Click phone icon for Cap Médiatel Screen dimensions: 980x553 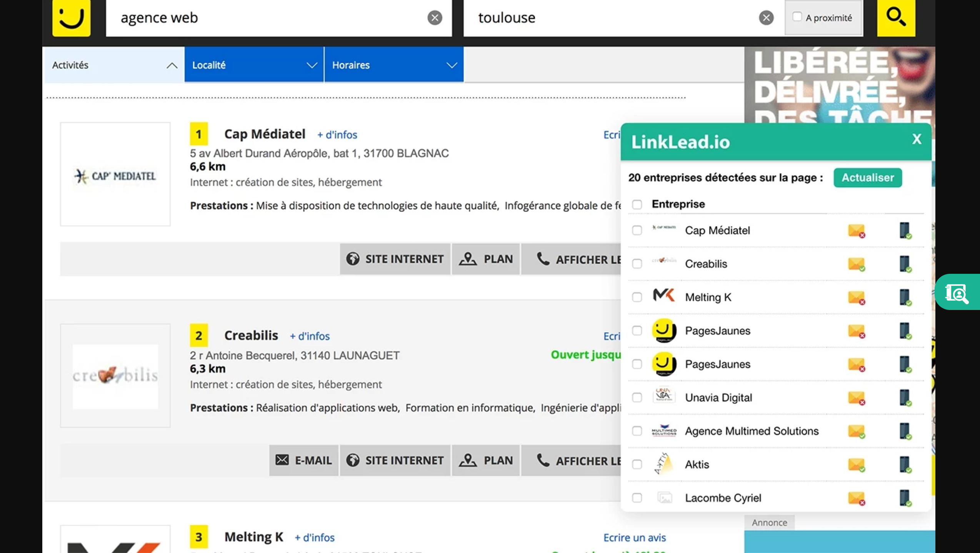click(905, 231)
